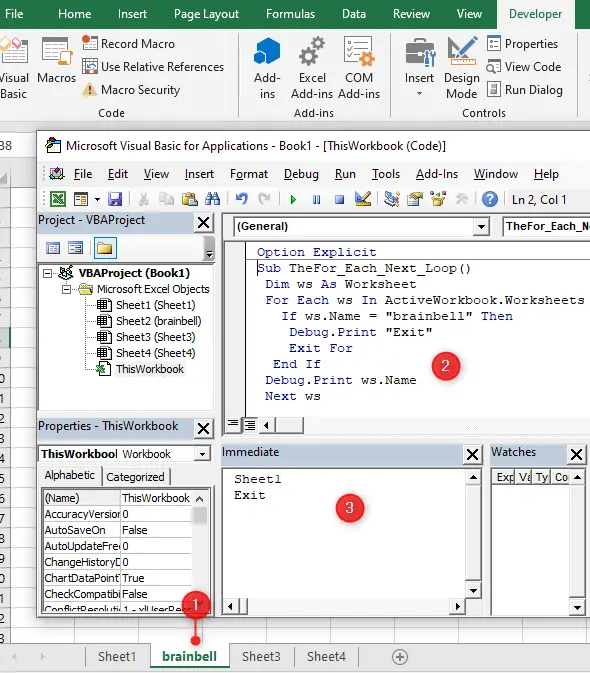This screenshot has width=590, height=673.
Task: Open the (General) object dropdown
Action: pos(481,226)
